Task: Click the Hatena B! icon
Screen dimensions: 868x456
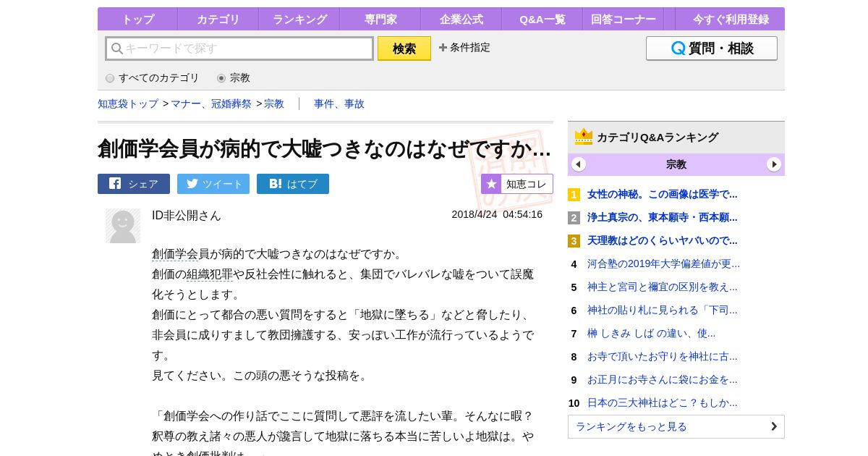Action: (x=275, y=184)
